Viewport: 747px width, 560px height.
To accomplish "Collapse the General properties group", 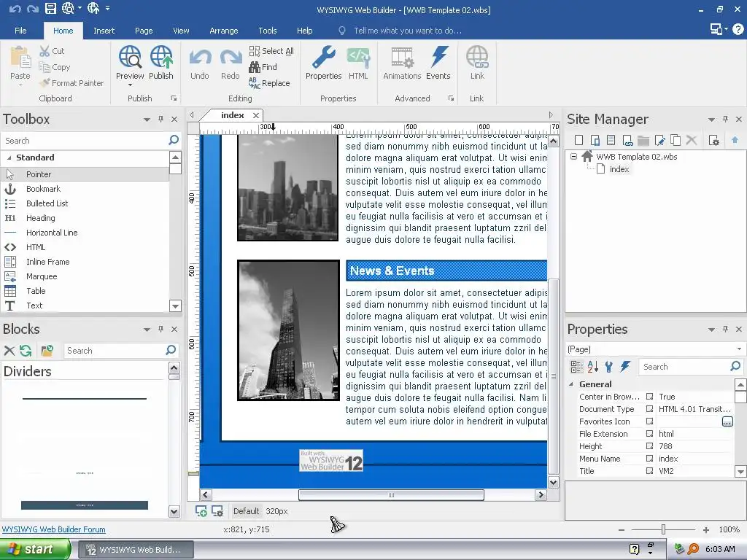I will [x=571, y=384].
